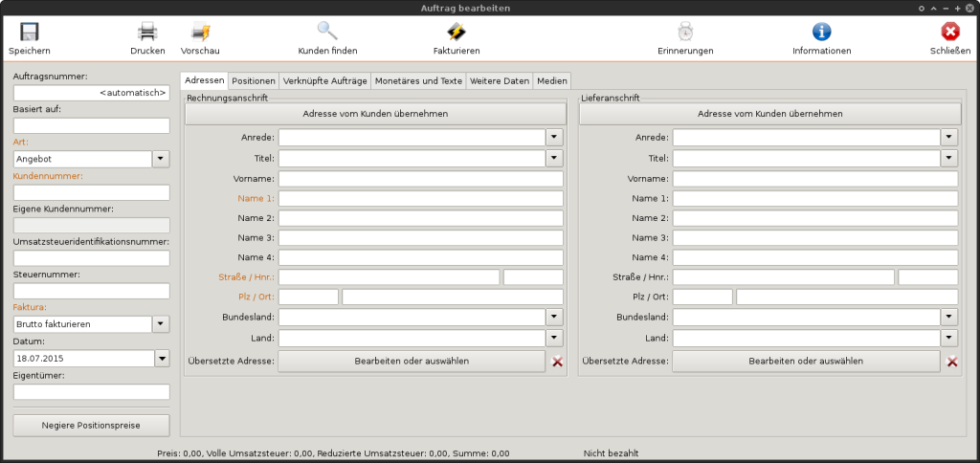The width and height of the screenshot is (980, 463).
Task: Switch to the Positionen tab
Action: (254, 81)
